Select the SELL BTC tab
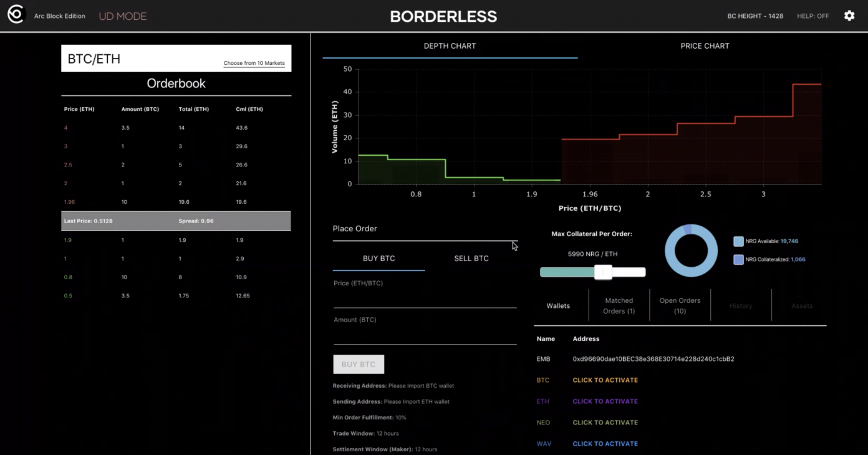Image resolution: width=868 pixels, height=455 pixels. click(x=471, y=259)
